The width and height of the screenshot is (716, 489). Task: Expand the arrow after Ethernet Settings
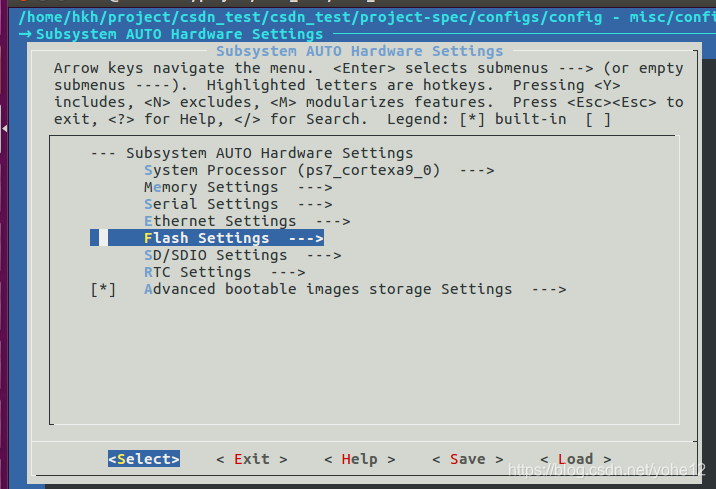click(333, 221)
